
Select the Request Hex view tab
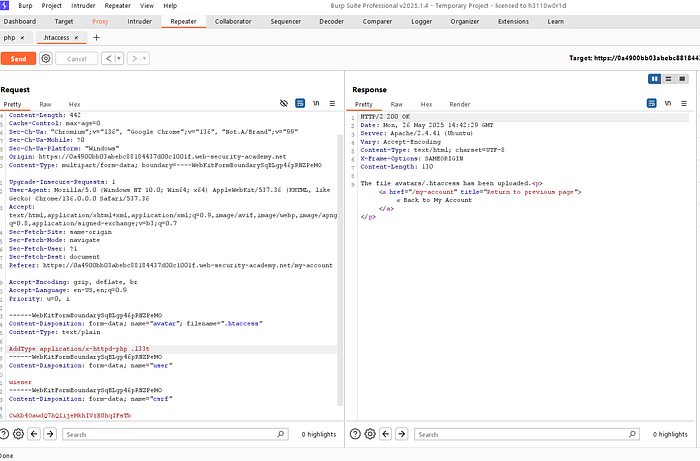pyautogui.click(x=75, y=104)
